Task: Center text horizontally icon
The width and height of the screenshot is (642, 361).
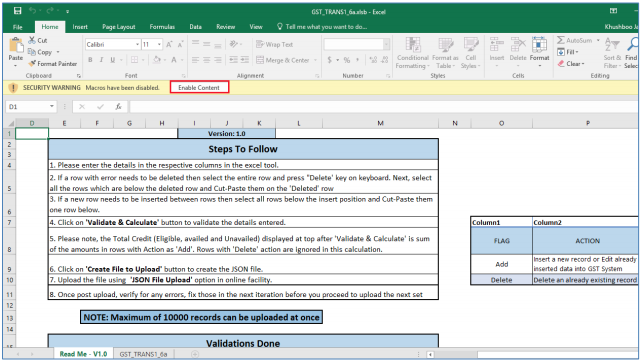Action: 207,60
